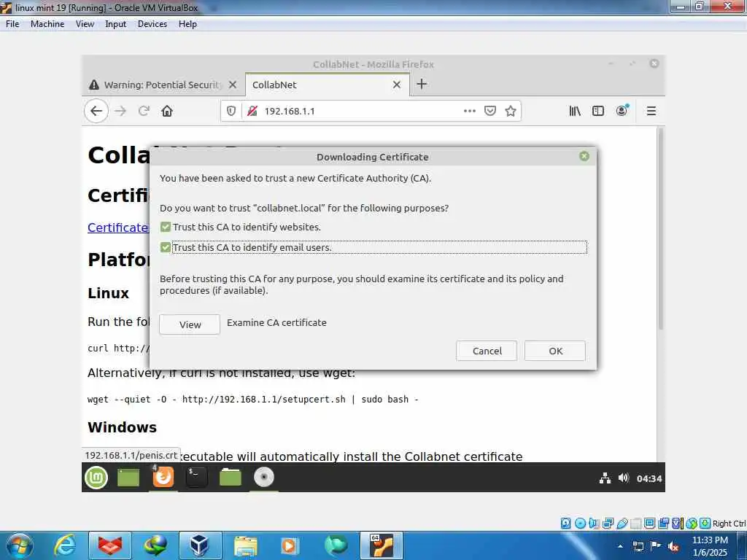The width and height of the screenshot is (747, 560).
Task: Click View to examine CA certificate
Action: point(190,324)
